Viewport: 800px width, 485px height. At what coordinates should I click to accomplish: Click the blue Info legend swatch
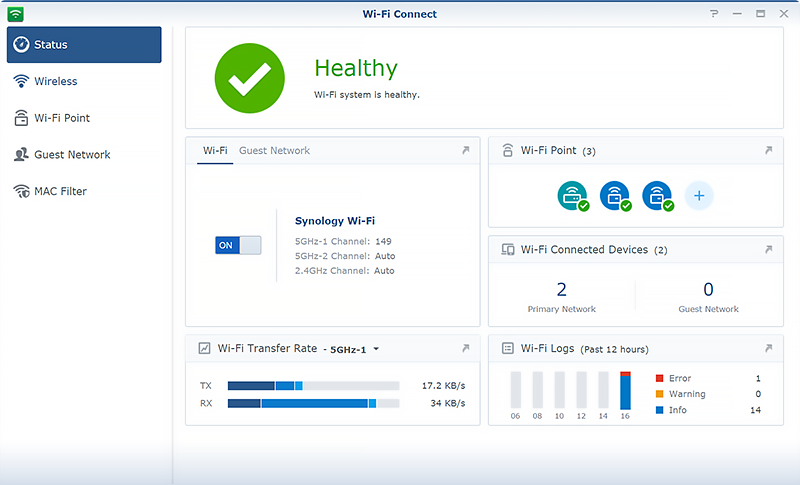click(659, 410)
